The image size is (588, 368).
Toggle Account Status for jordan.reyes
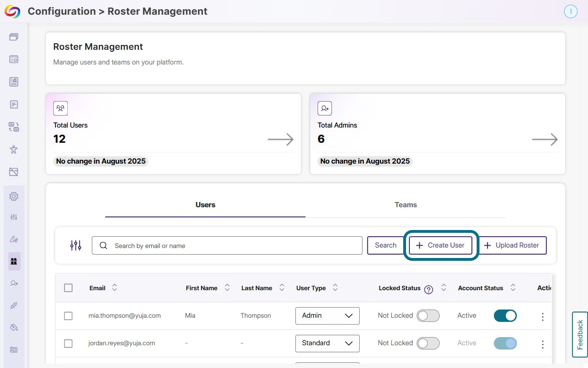pyautogui.click(x=505, y=343)
